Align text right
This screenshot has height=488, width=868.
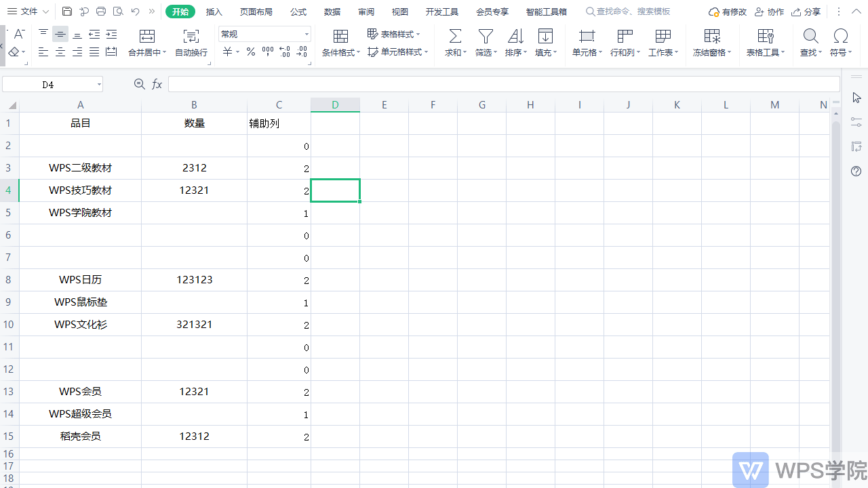click(x=77, y=52)
